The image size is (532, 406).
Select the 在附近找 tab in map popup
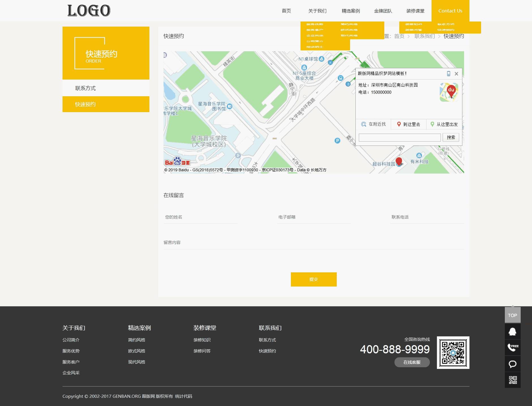(x=374, y=124)
